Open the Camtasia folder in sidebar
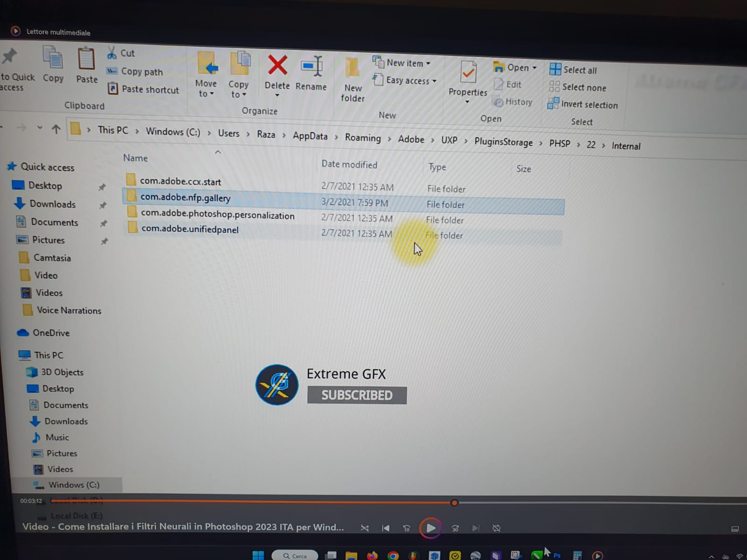Screen dimensions: 747x560 45,258
